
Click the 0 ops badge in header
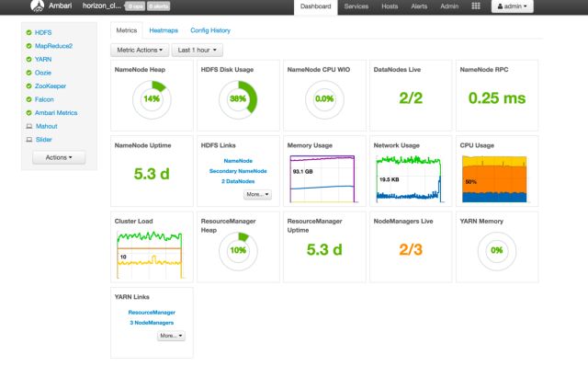coord(135,6)
